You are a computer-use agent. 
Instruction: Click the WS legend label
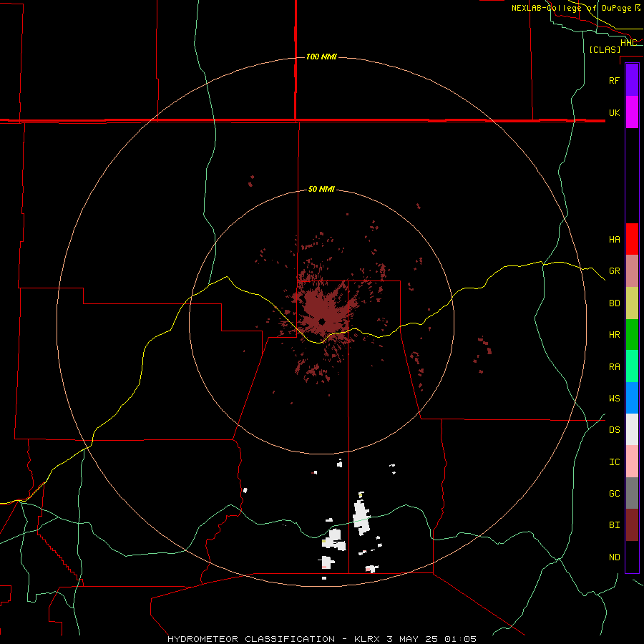pos(614,399)
